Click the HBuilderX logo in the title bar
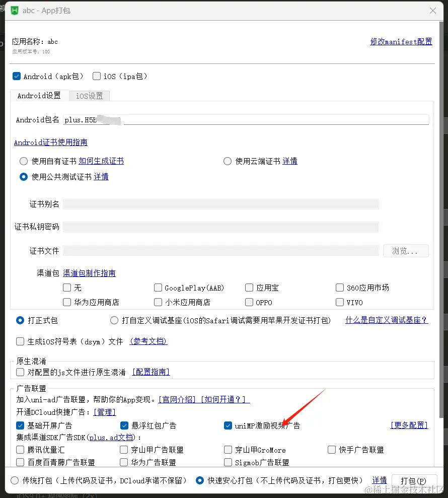 [x=15, y=11]
